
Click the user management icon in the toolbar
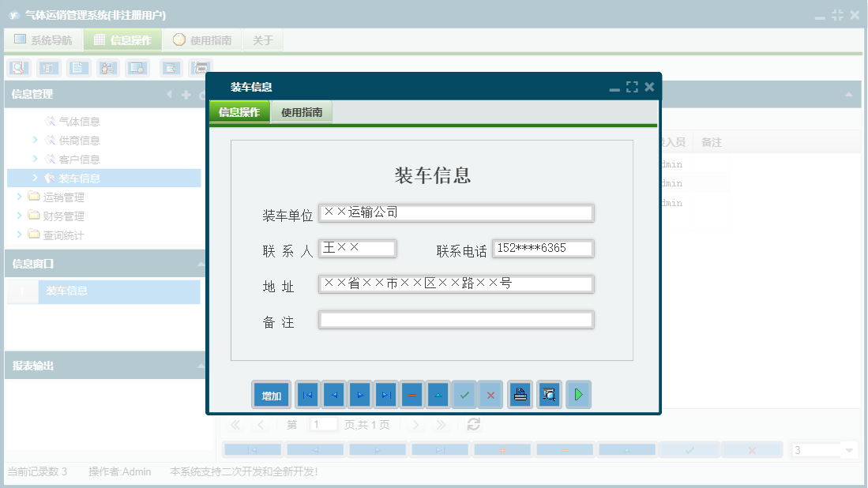pos(110,68)
